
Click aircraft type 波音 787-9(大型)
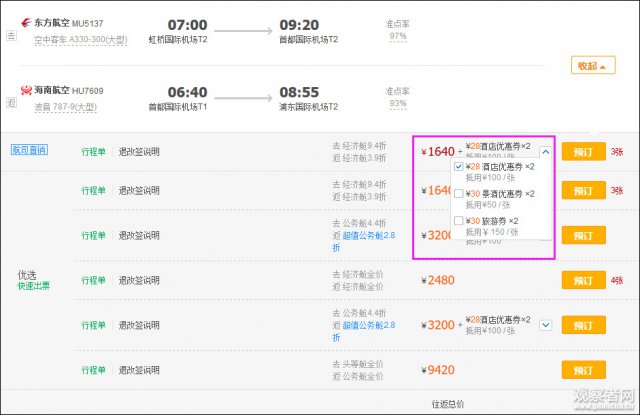click(x=65, y=107)
